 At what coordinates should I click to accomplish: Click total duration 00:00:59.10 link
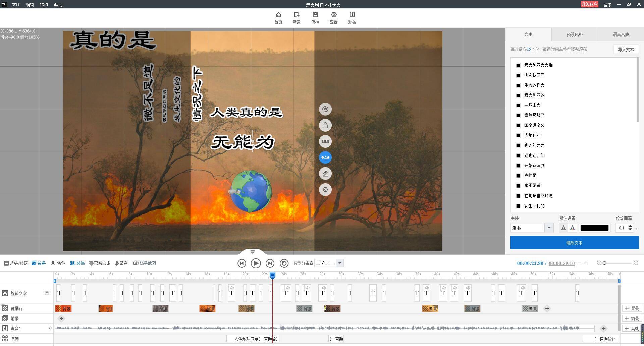pos(562,263)
